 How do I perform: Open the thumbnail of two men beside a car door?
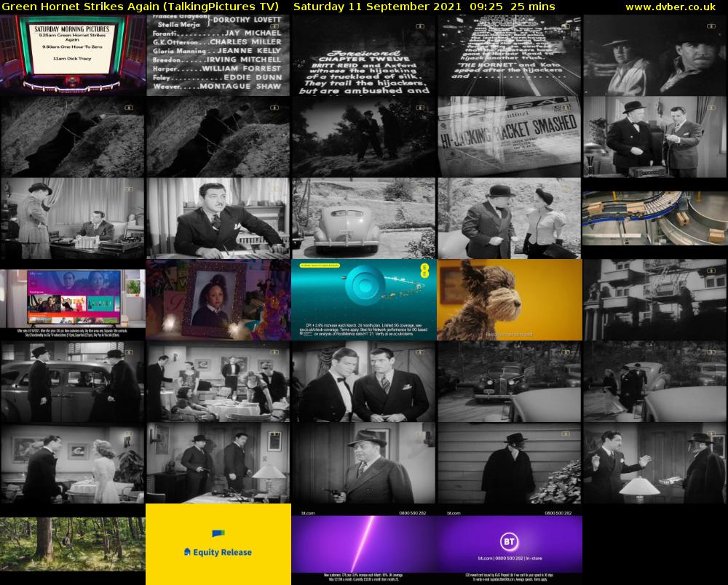click(x=73, y=381)
